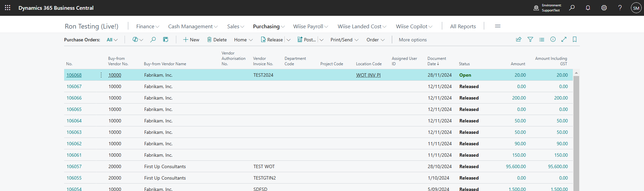The width and height of the screenshot is (644, 191).
Task: Expand the Cash Management menu
Action: [193, 26]
